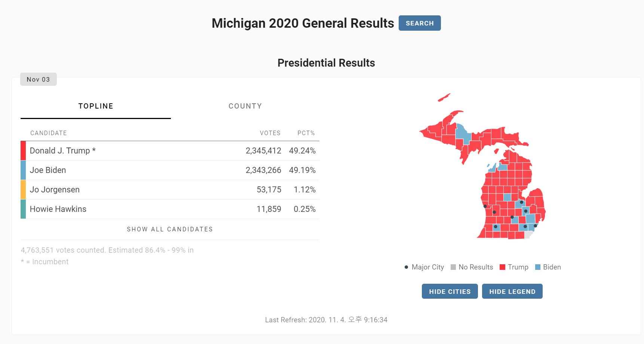Image resolution: width=644 pixels, height=344 pixels.
Task: Switch to the County tab
Action: click(x=245, y=106)
